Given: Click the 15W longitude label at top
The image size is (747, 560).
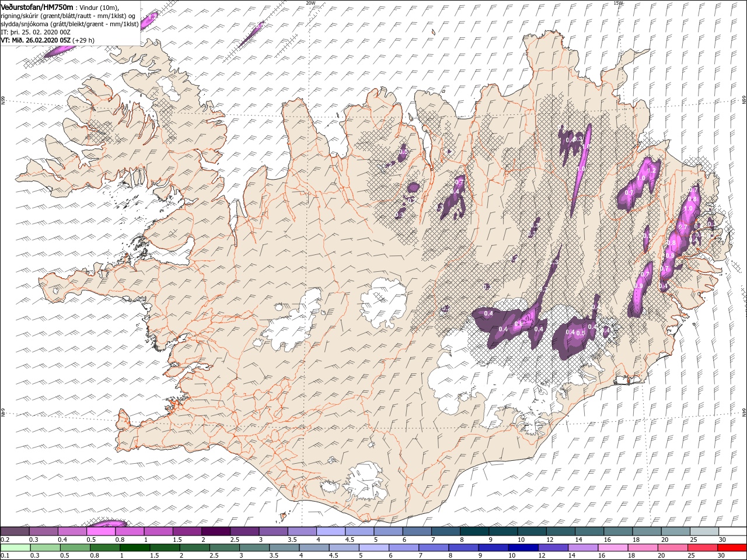Looking at the screenshot, I should (x=617, y=2).
